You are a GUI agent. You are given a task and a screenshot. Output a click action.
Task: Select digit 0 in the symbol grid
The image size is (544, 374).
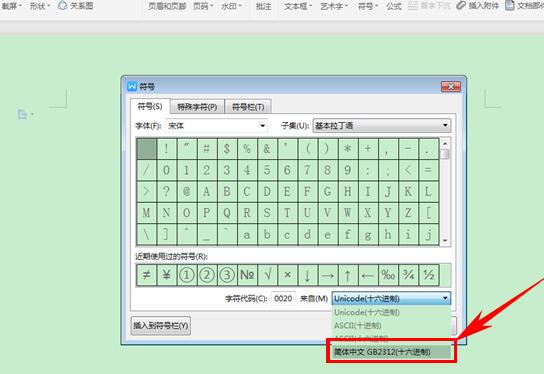(x=167, y=170)
